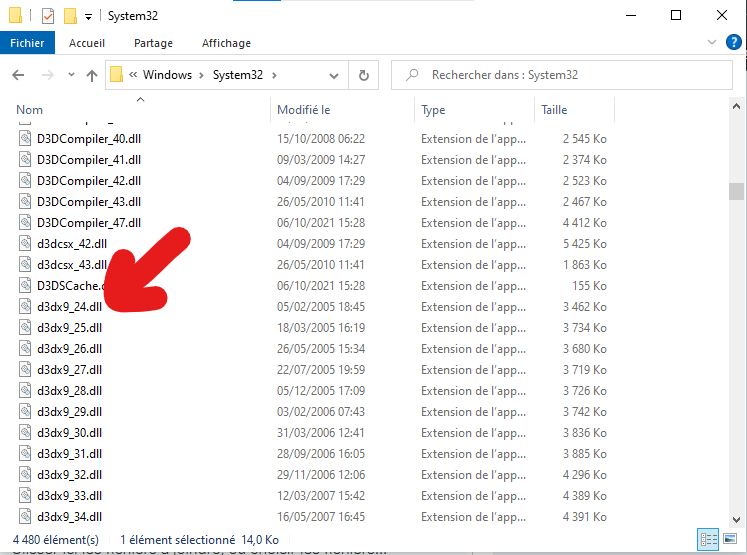Open Customize Quick Access Toolbar dropdown

tap(88, 17)
